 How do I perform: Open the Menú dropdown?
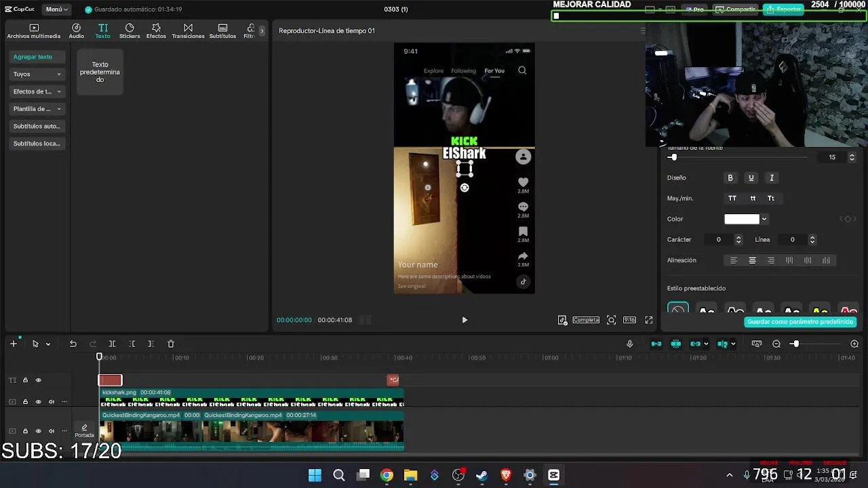(57, 9)
